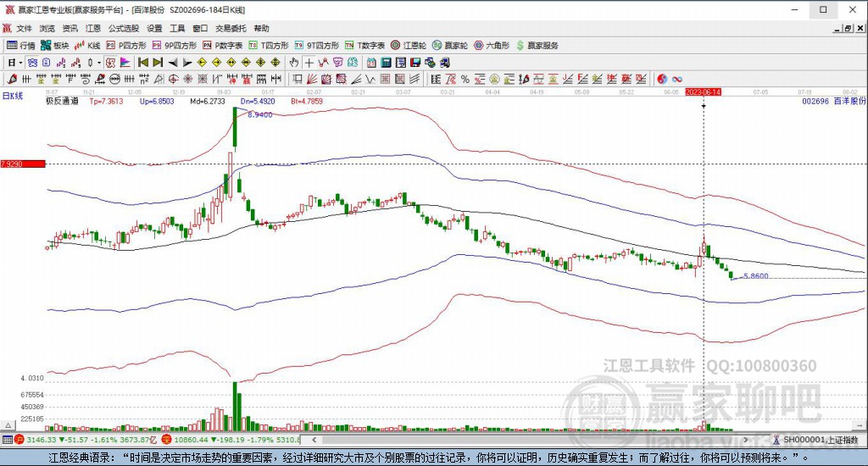Image resolution: width=868 pixels, height=466 pixels.
Task: Toggle the crosshair cursor tool
Action: 309,63
